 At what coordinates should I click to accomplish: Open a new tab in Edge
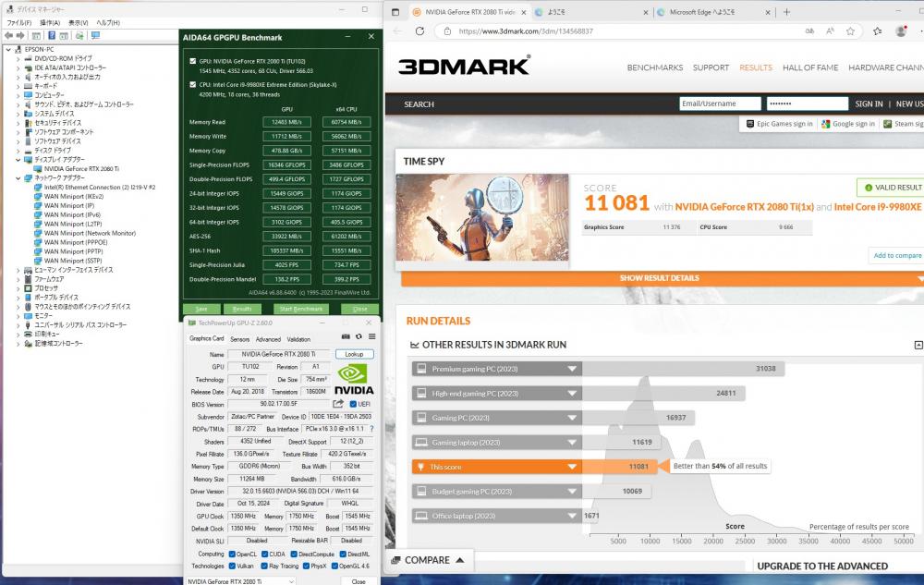pos(786,12)
